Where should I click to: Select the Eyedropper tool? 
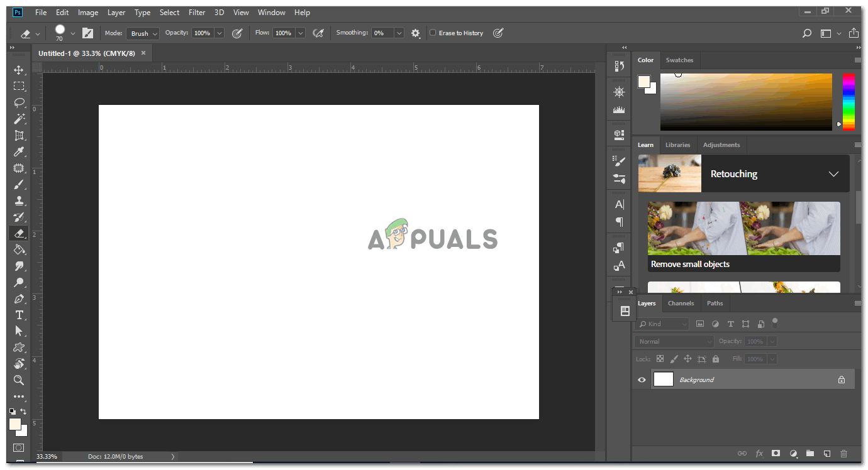(19, 152)
